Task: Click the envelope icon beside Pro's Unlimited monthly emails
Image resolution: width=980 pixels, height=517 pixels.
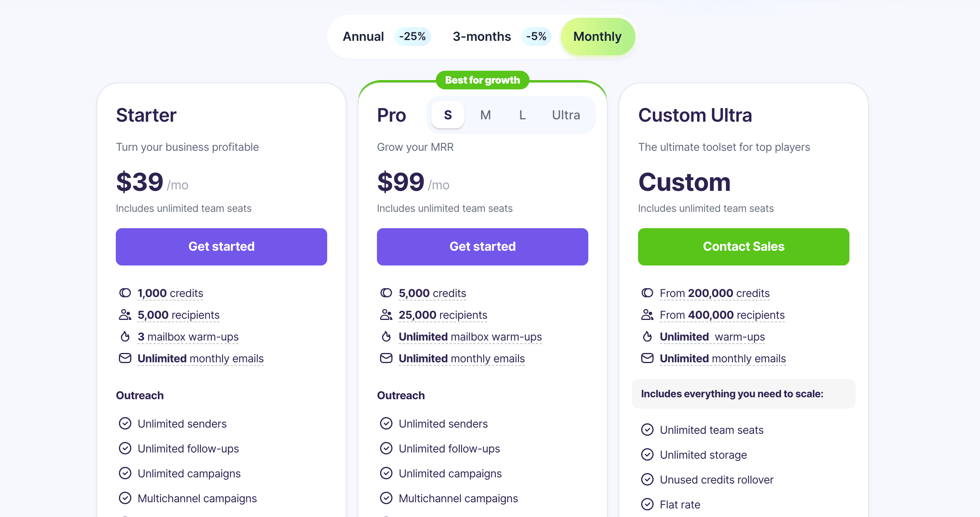Action: [x=386, y=358]
